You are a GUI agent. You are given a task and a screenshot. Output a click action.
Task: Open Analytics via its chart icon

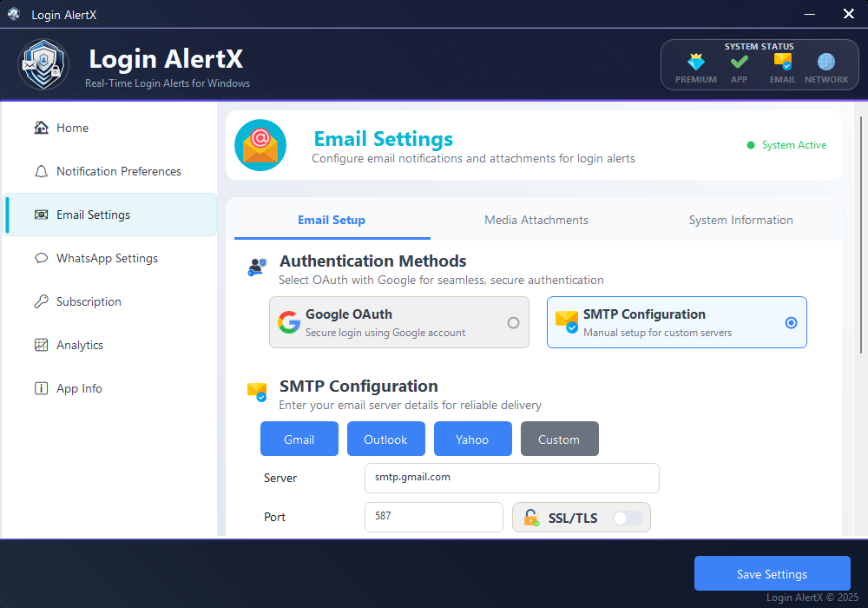41,345
